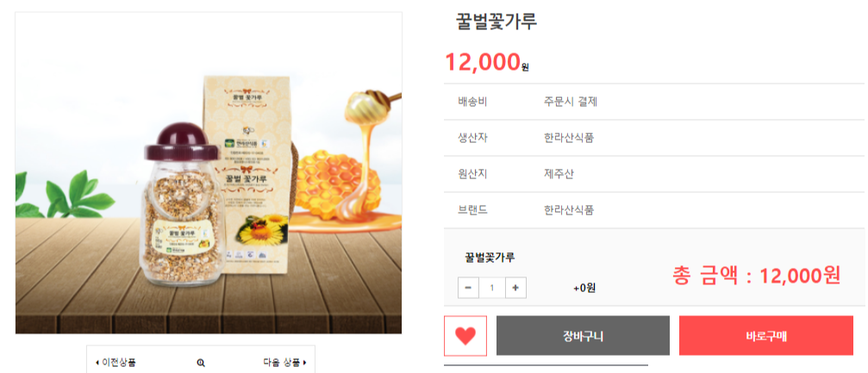Focus the quantity input field
The image size is (868, 373).
click(x=492, y=288)
